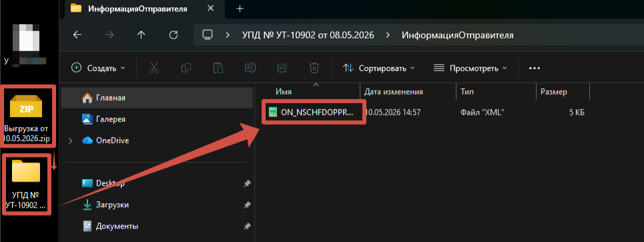
Task: Click УПД № УТ-10902 breadcrumb segment
Action: coord(308,35)
